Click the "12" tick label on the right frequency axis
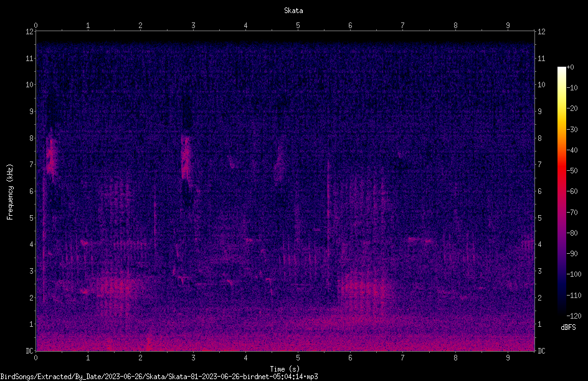The height and width of the screenshot is (381, 588). click(541, 32)
